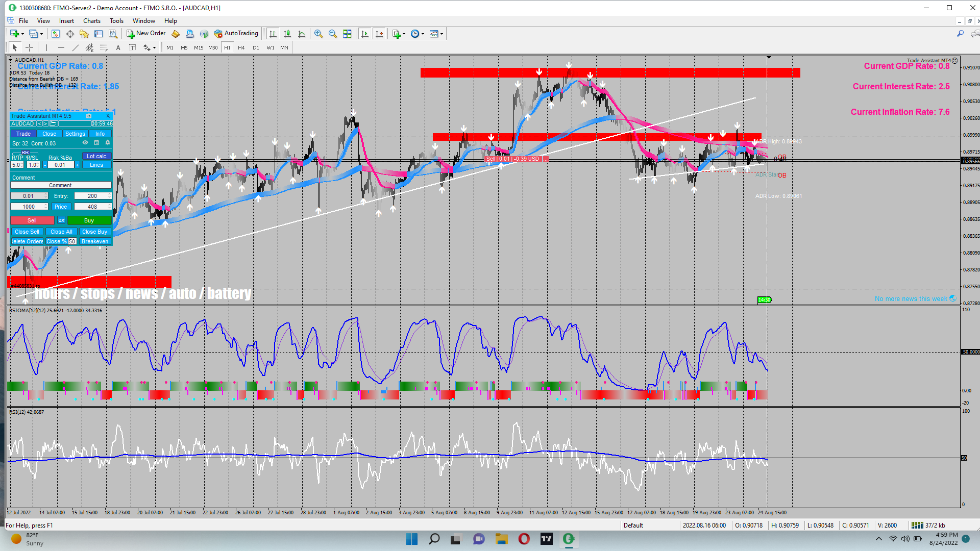The height and width of the screenshot is (551, 980).
Task: Switch to the Settings tab in Trade Assistant
Action: (75, 134)
